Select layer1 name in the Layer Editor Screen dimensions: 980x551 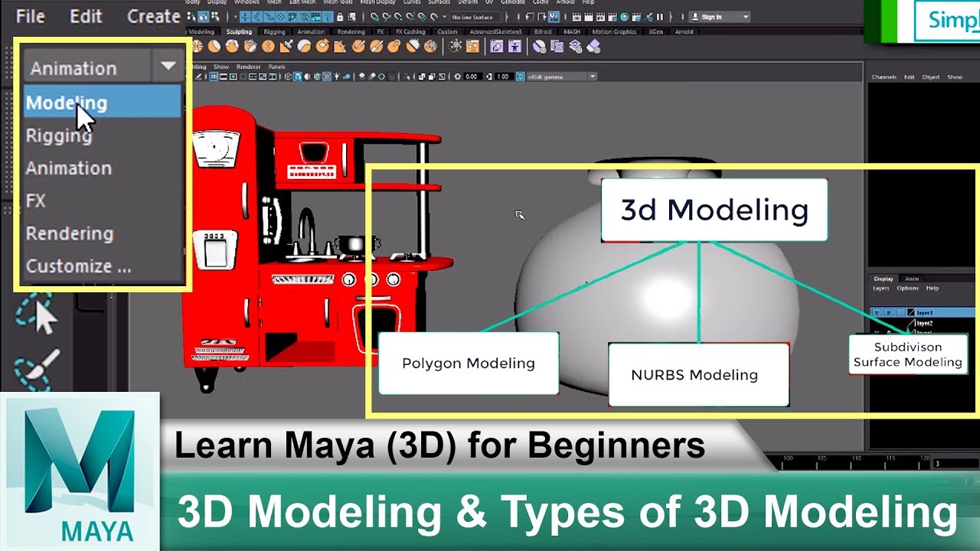(x=925, y=312)
